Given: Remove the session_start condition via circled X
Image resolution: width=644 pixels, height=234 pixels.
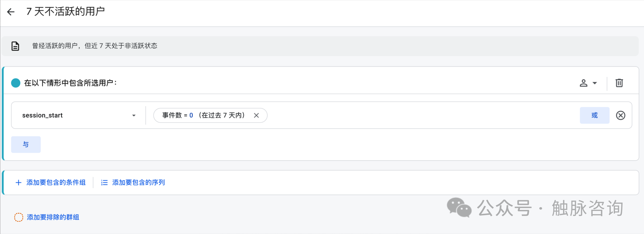Looking at the screenshot, I should (x=620, y=116).
